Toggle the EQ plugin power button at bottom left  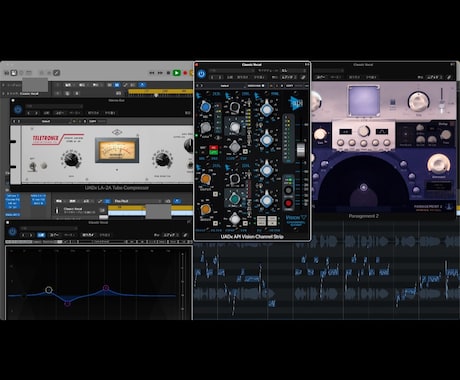point(12,231)
